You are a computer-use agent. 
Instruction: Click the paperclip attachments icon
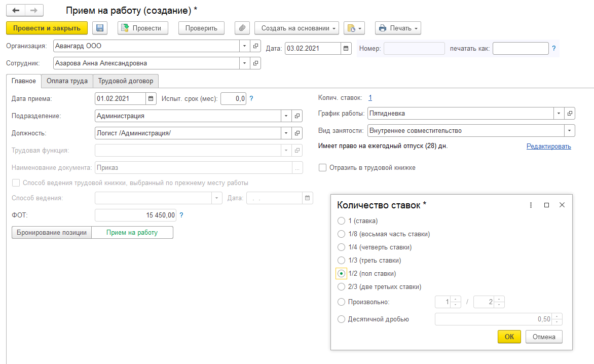[242, 28]
